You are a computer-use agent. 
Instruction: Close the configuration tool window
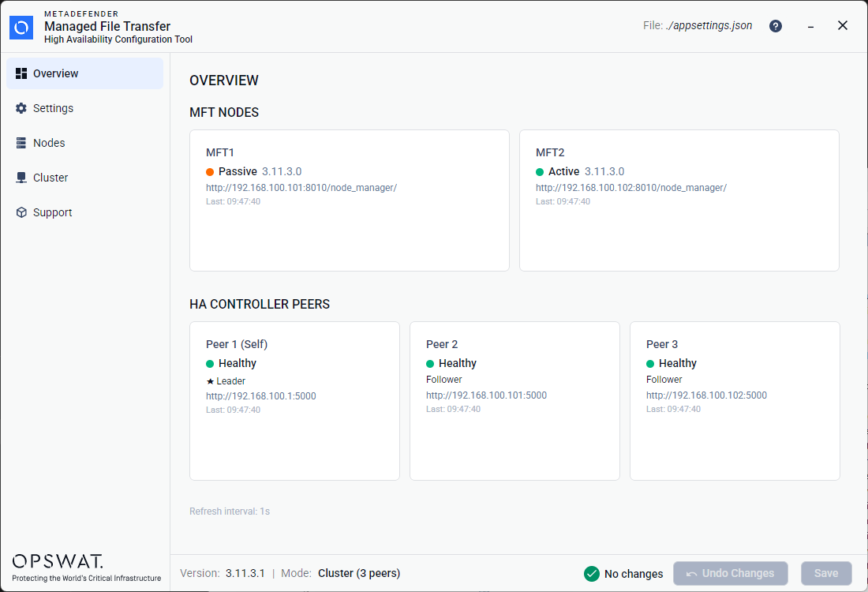coord(843,25)
